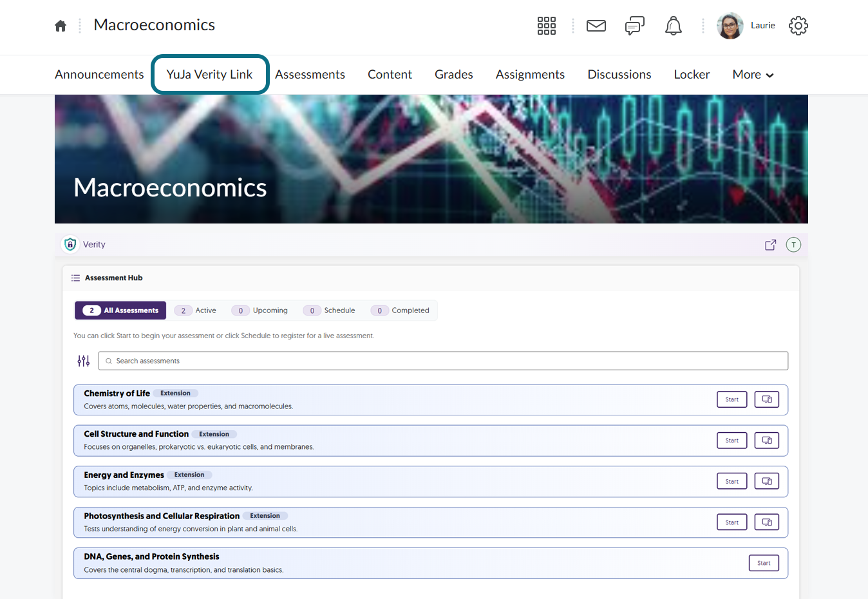Viewport: 868px width, 599px height.
Task: Open the Announcements nav item
Action: click(99, 75)
